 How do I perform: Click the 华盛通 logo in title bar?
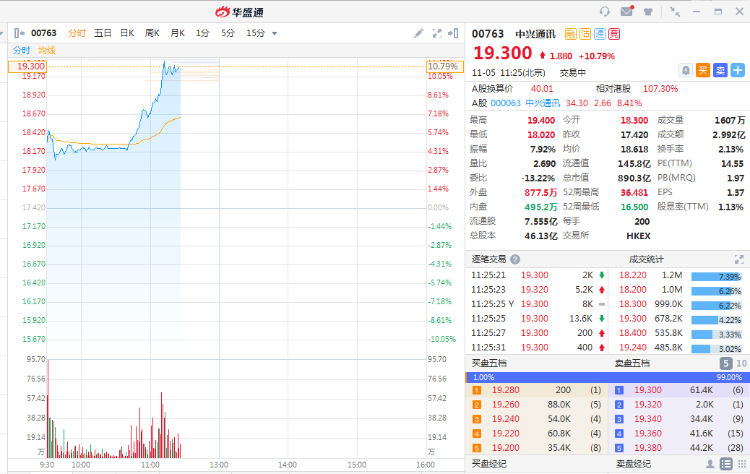pos(239,12)
